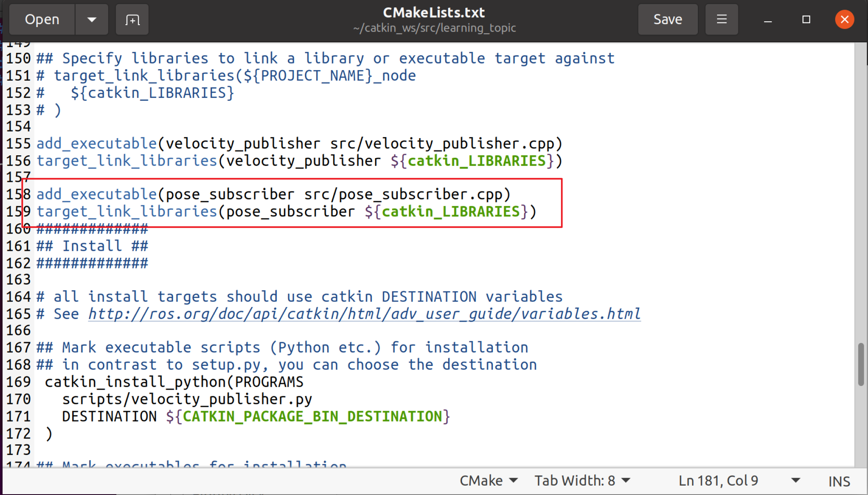Click line number 164 in the gutter
The width and height of the screenshot is (868, 495).
coord(18,297)
